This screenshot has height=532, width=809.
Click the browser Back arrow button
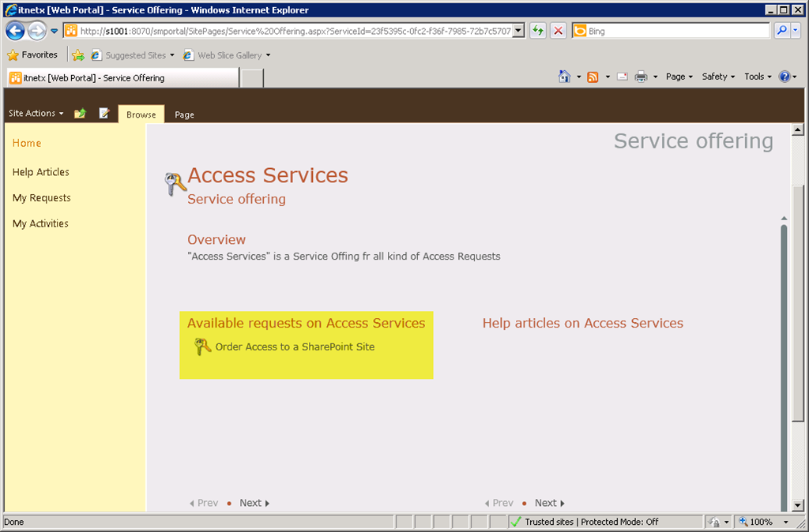coord(15,31)
